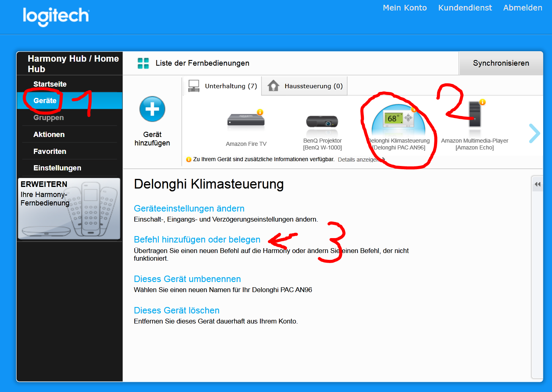Click the info badge on Amazon Fire TV
Screen dimensions: 552x392
click(x=260, y=112)
